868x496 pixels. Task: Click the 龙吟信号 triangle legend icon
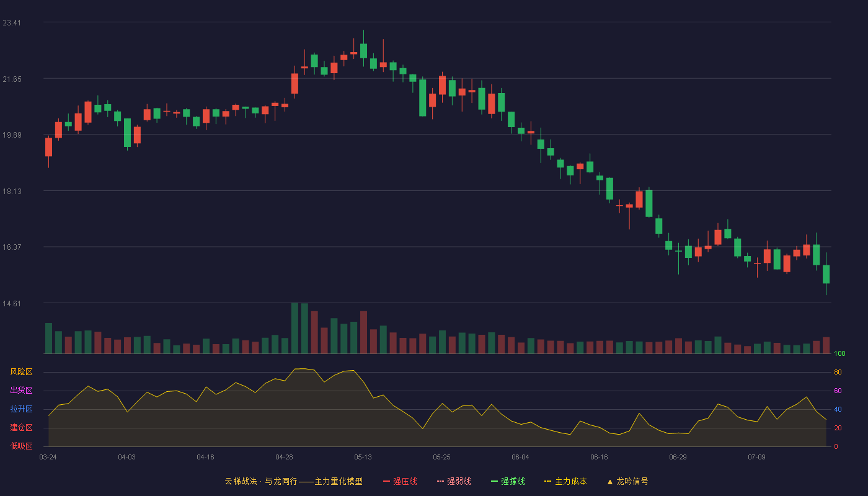(x=610, y=482)
